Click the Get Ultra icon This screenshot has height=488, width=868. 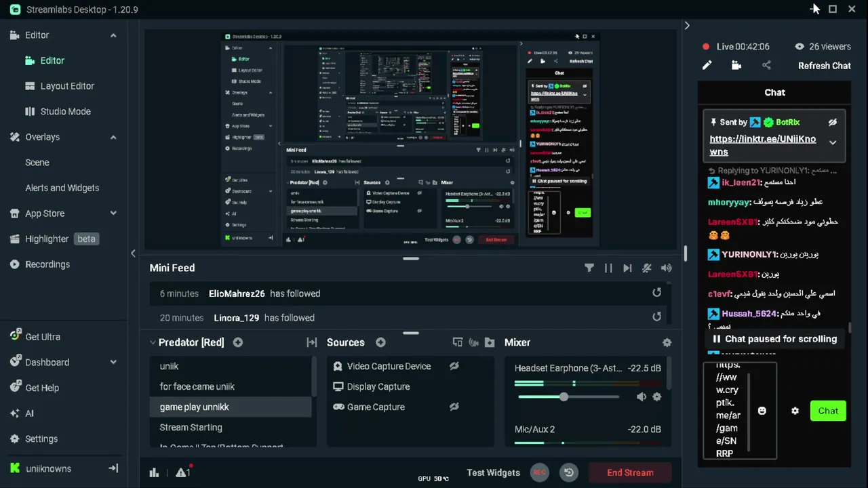pos(14,336)
